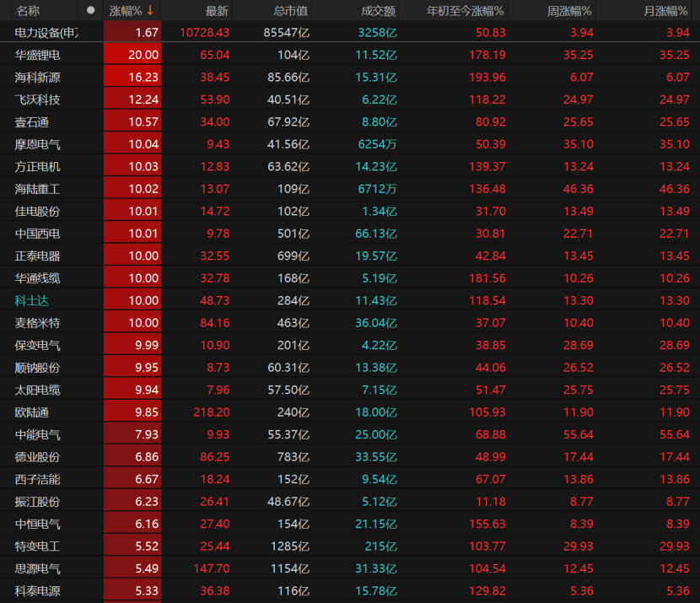
Task: Sort by 涨幅% column header
Action: (126, 10)
